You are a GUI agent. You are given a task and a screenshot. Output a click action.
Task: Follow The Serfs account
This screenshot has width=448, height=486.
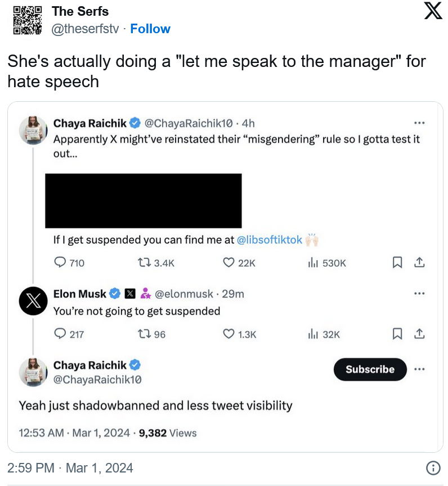click(x=150, y=29)
